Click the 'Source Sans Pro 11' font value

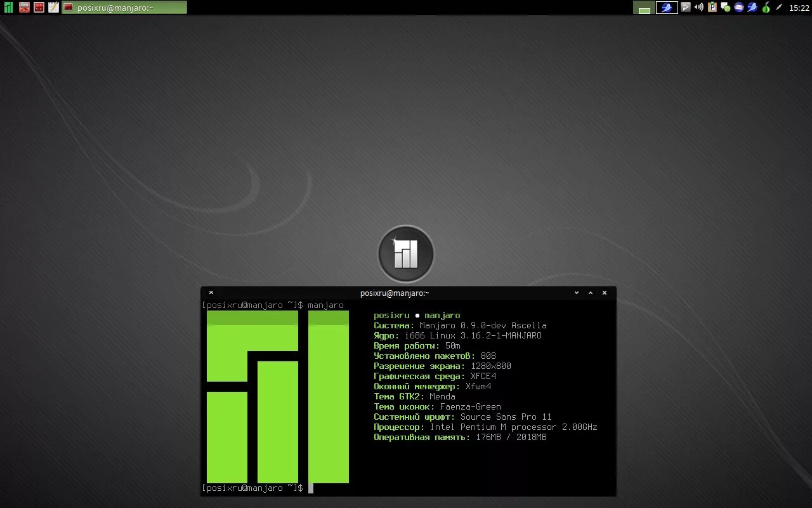tap(506, 417)
